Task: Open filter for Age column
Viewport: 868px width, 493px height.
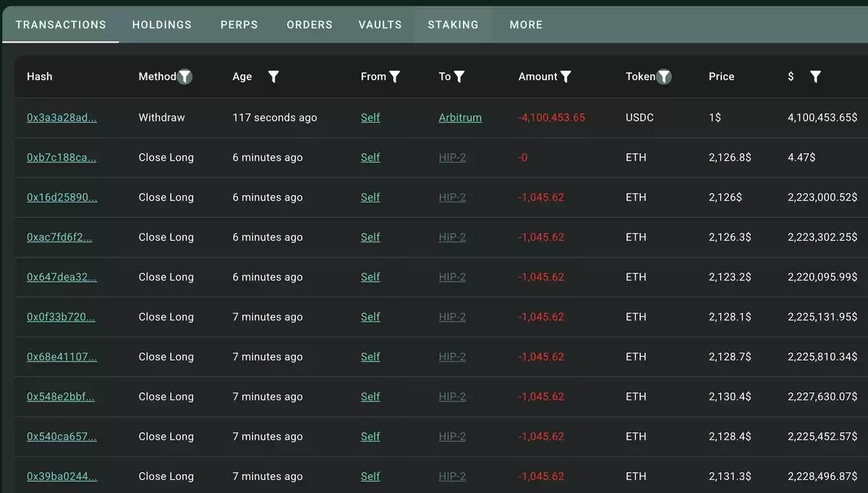Action: coord(273,77)
